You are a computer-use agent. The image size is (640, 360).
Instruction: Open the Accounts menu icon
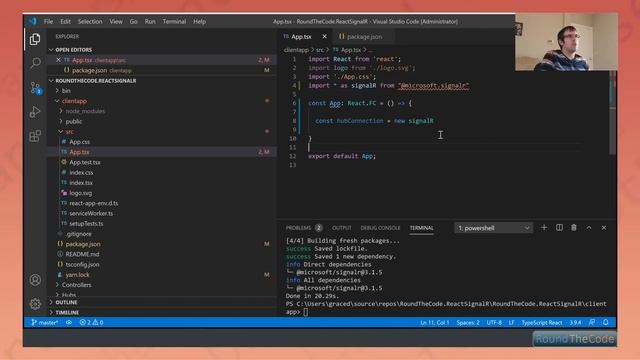click(x=35, y=280)
